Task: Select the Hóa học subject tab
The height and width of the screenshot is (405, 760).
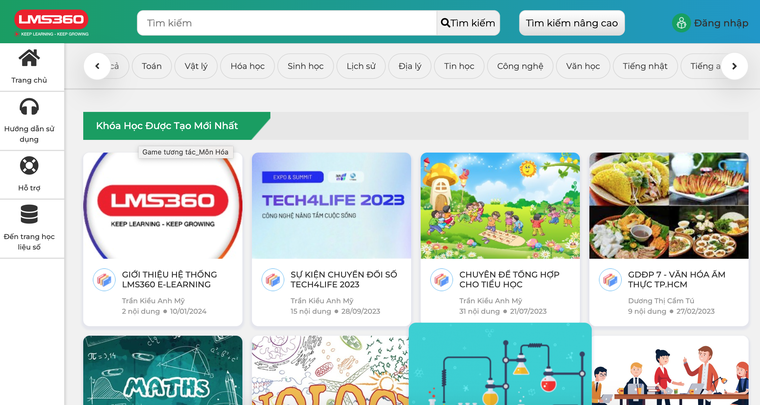Action: (247, 66)
